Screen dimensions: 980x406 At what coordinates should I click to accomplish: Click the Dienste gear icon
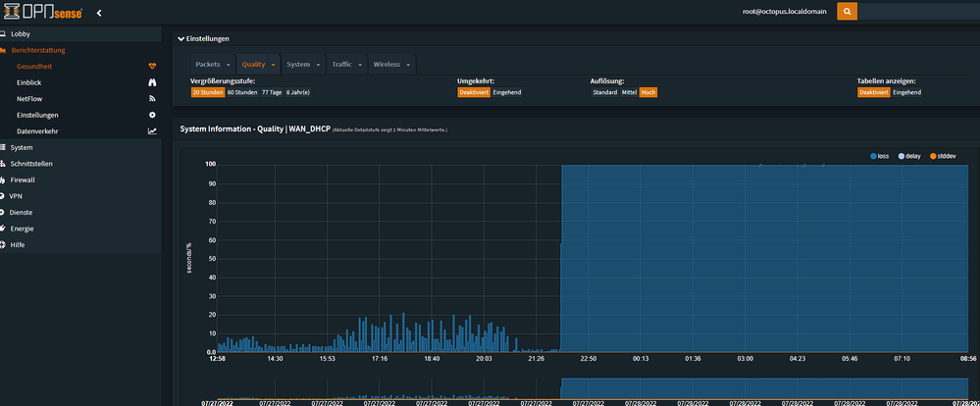pyautogui.click(x=3, y=213)
